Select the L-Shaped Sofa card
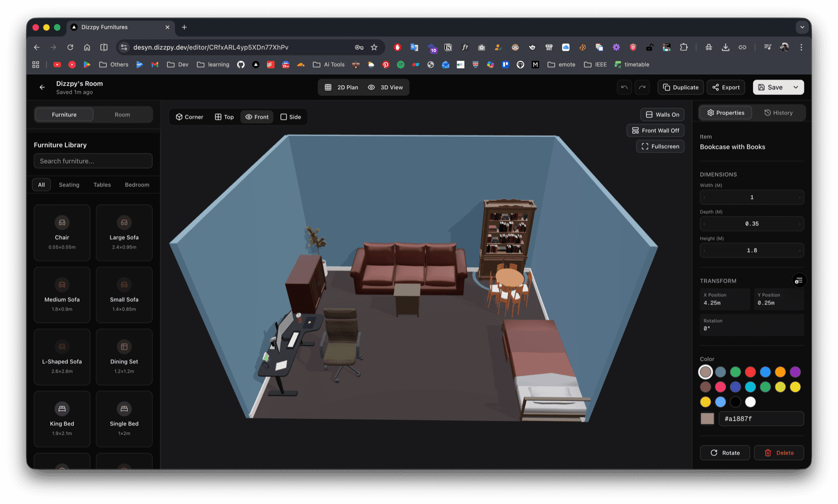The height and width of the screenshot is (504, 838). tap(62, 357)
